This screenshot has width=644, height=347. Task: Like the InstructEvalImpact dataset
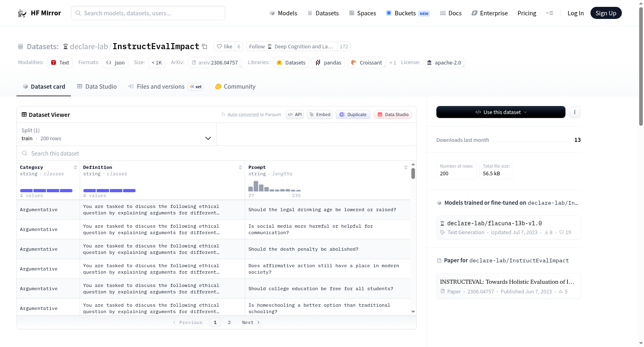[224, 46]
